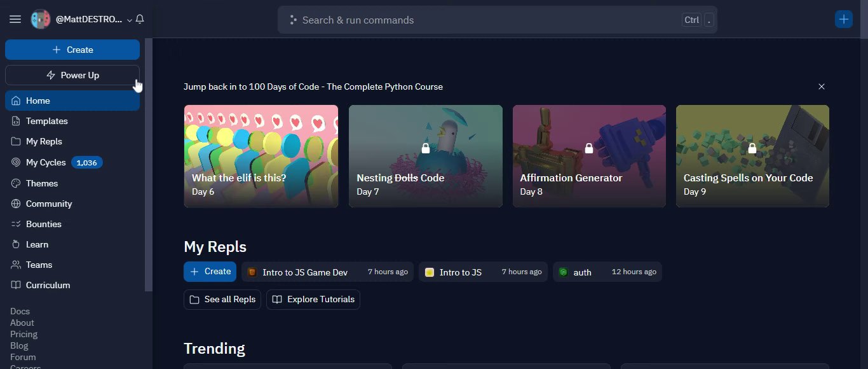Click the Teams people icon
The image size is (868, 369).
(x=16, y=265)
